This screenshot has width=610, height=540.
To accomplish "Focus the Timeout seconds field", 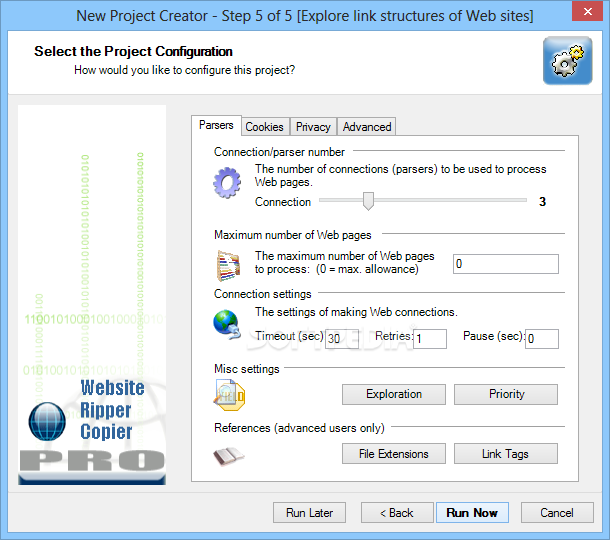I will (342, 338).
